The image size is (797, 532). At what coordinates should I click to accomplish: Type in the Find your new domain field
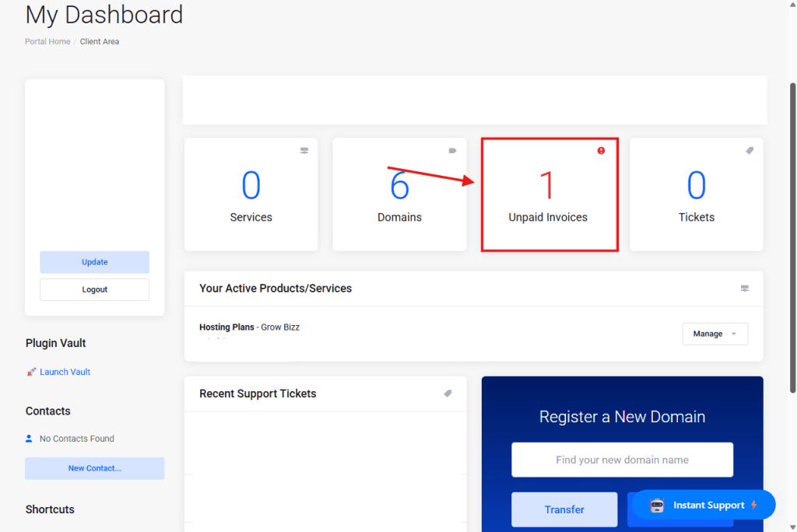tap(622, 460)
